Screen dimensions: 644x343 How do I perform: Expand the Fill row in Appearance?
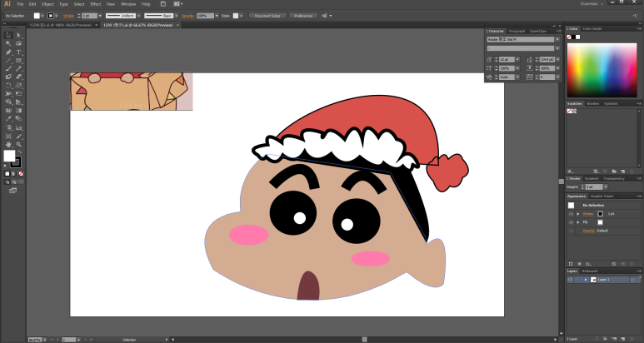click(578, 222)
